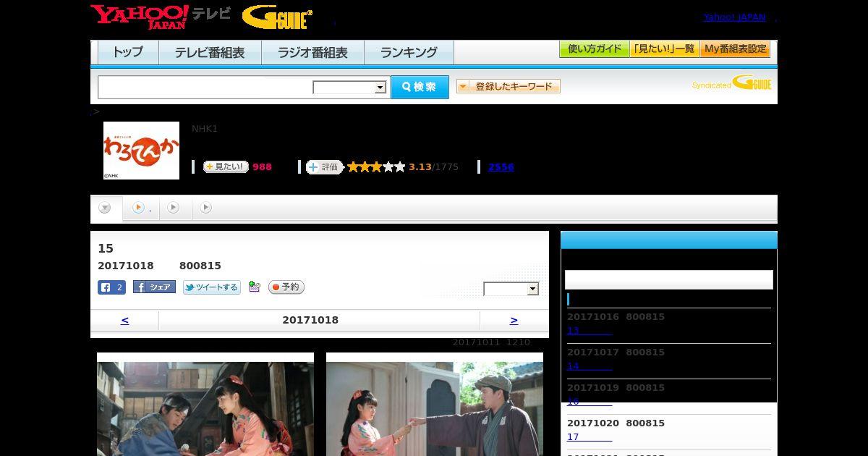868x456 pixels.
Task: Open episode 16 link in the sidebar
Action: (590, 402)
